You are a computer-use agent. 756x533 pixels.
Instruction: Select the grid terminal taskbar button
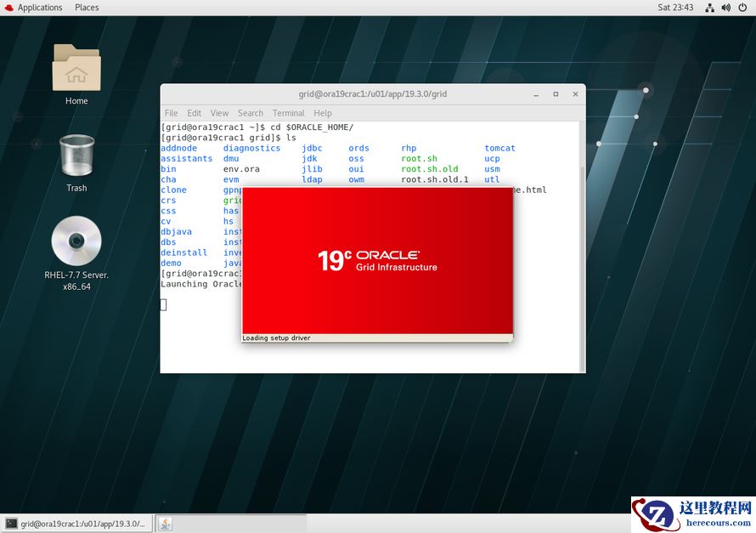click(x=76, y=524)
